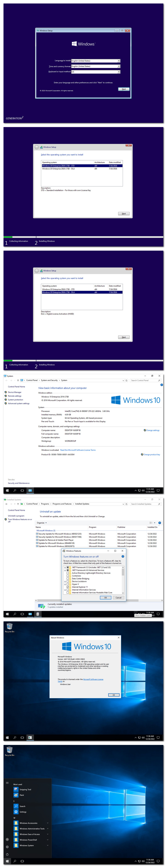Click help icon in Windows Features dialog
The width and height of the screenshot is (167, 868).
(123, 556)
